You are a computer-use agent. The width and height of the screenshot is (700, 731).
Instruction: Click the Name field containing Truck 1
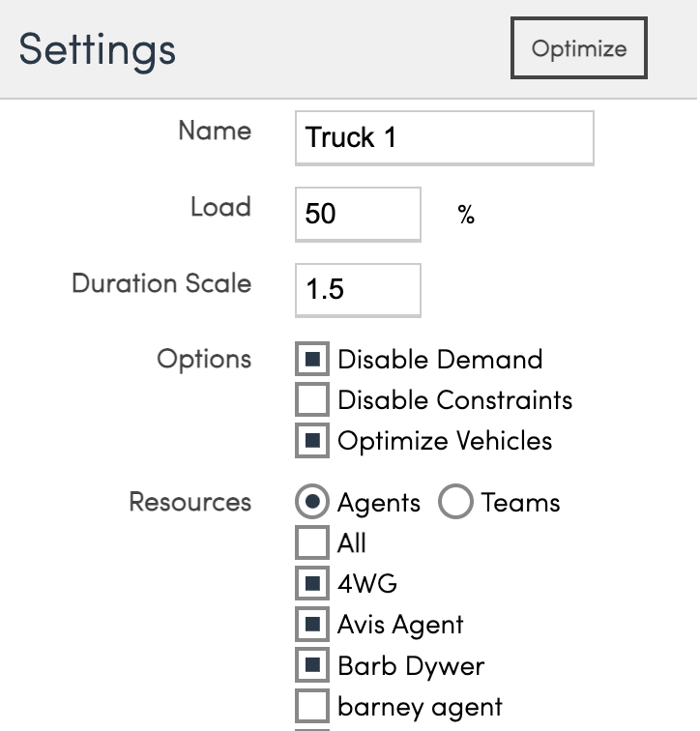click(444, 137)
